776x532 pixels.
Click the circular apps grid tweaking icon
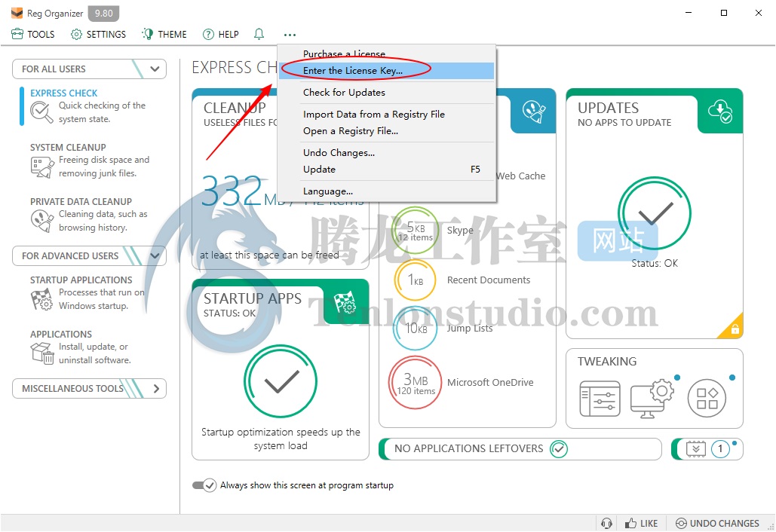(x=707, y=399)
